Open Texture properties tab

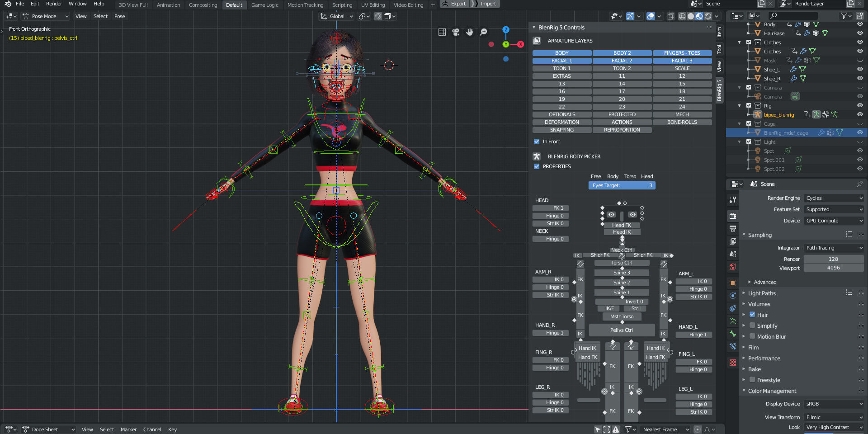click(x=733, y=363)
